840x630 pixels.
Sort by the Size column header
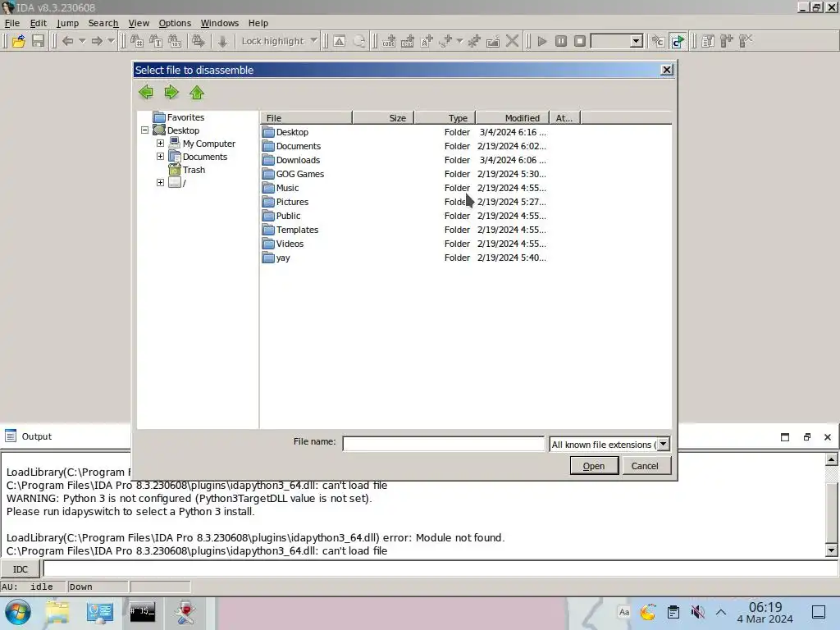383,118
